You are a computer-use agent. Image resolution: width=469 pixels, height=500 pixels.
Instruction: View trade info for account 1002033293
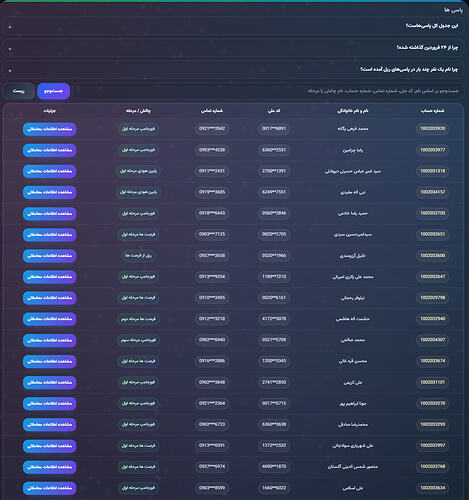tap(50, 425)
